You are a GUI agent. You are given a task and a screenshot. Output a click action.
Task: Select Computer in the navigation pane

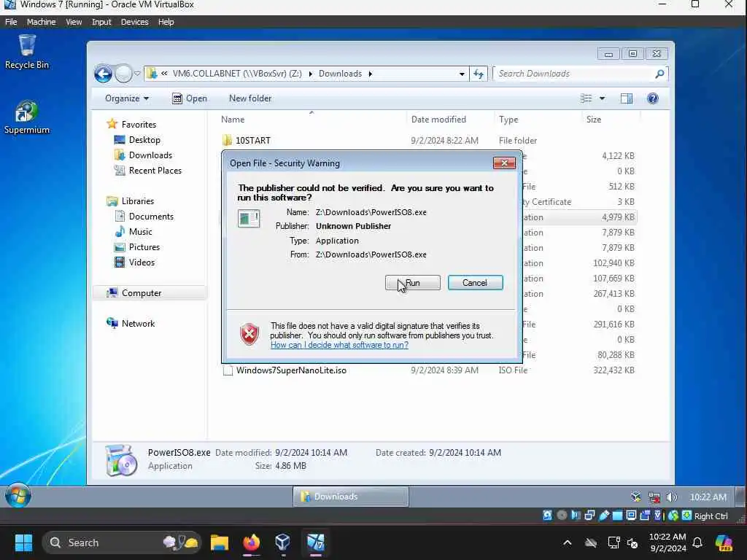coord(142,293)
